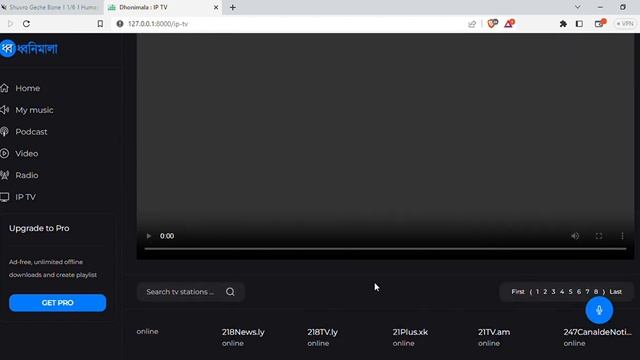Click the Home house icon
640x360 pixels.
tap(4, 88)
